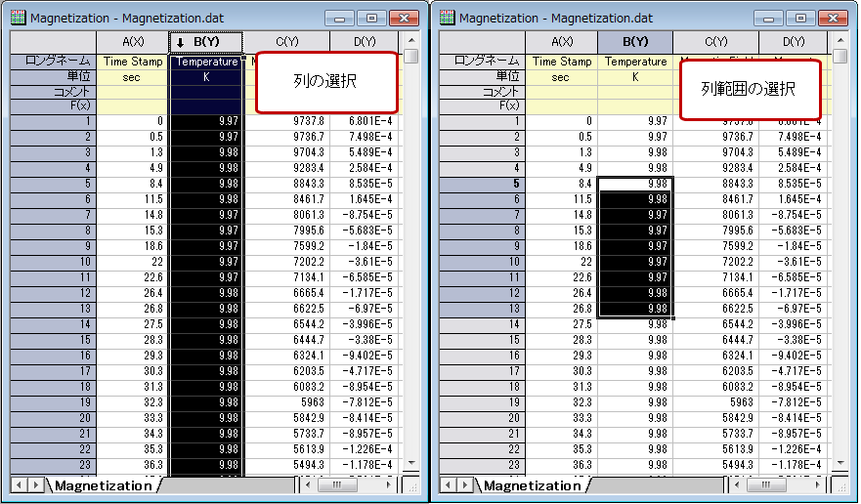Screen dimensions: 861x504
Task: Click previous-sheet arrow in left window
Action: [x=20, y=485]
